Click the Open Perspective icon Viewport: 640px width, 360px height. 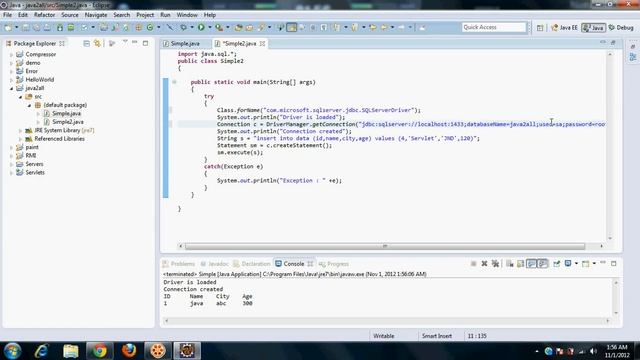tap(540, 28)
